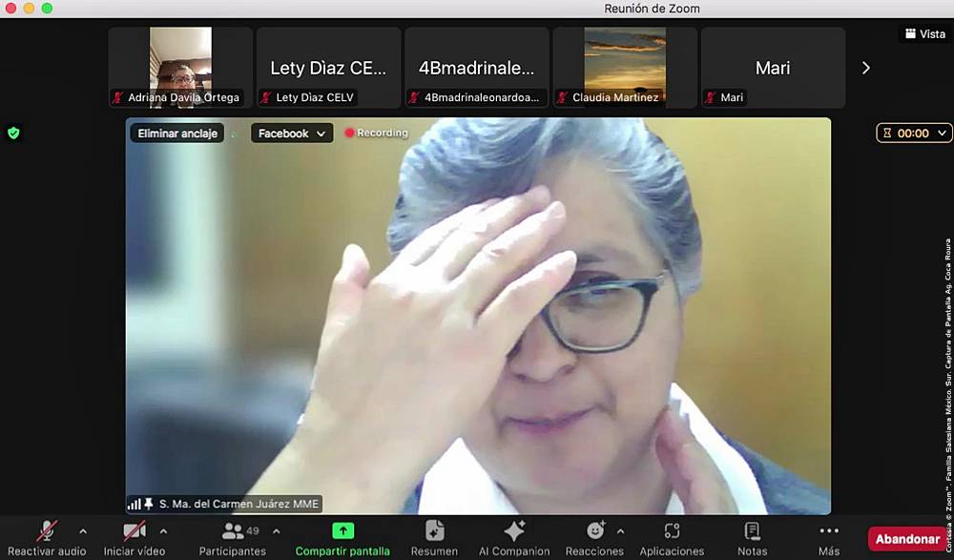
Task: Open the Reacciones smiley icon
Action: [595, 530]
